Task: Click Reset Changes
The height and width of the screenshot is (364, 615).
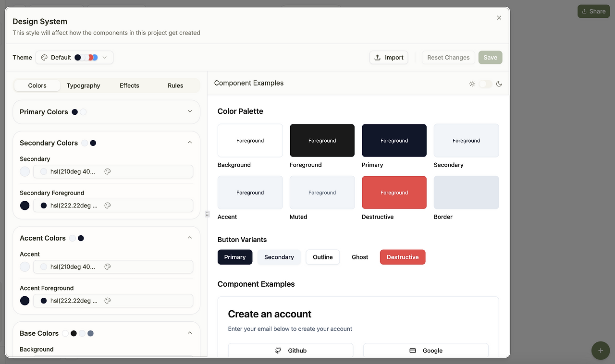Action: (448, 57)
